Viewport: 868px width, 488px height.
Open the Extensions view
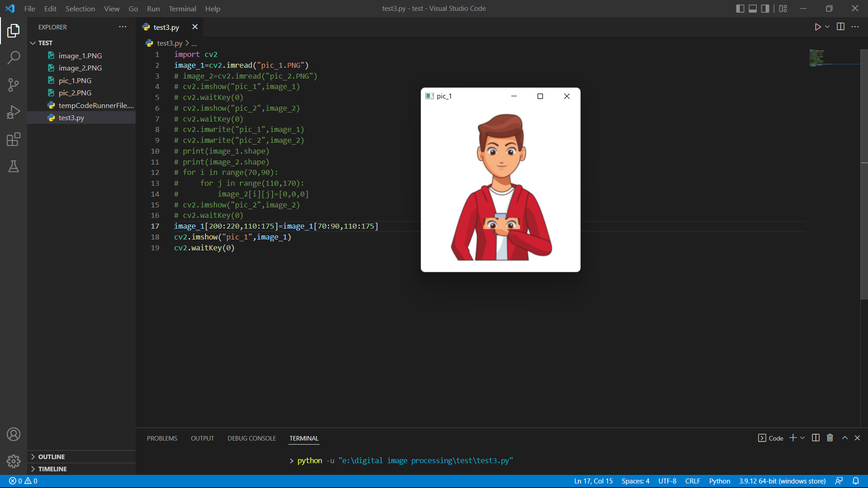coord(14,139)
